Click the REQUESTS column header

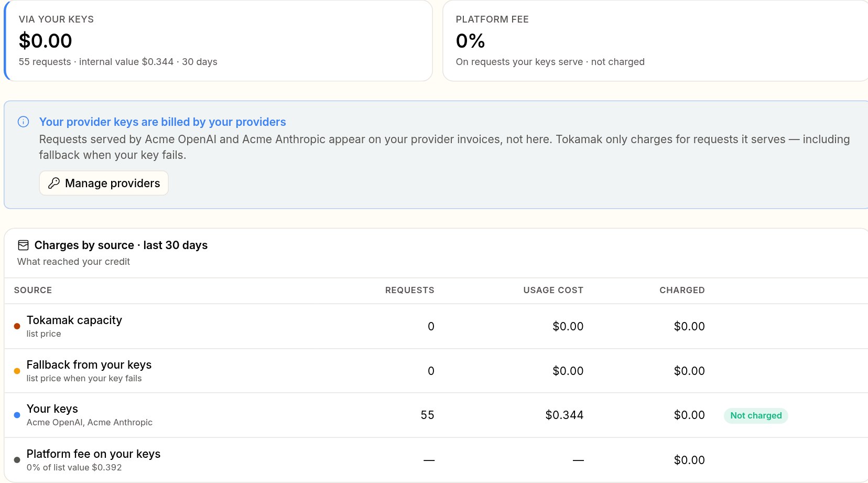(x=409, y=290)
